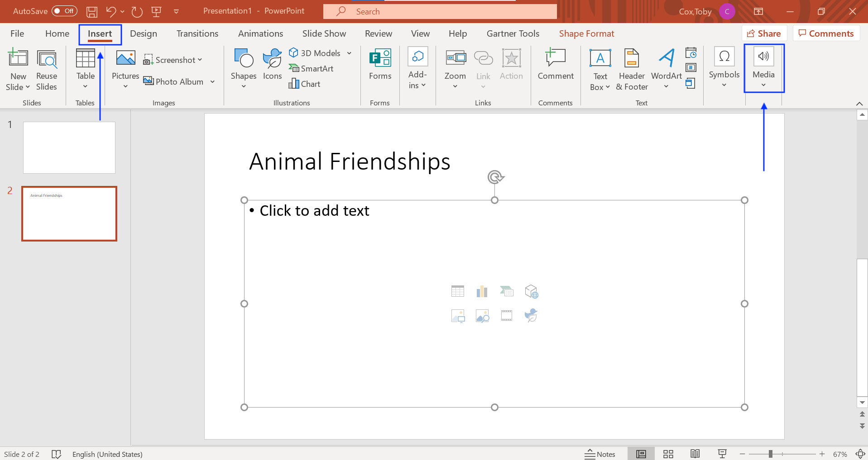Open Reuse Slides pane
868x460 pixels.
click(x=47, y=70)
